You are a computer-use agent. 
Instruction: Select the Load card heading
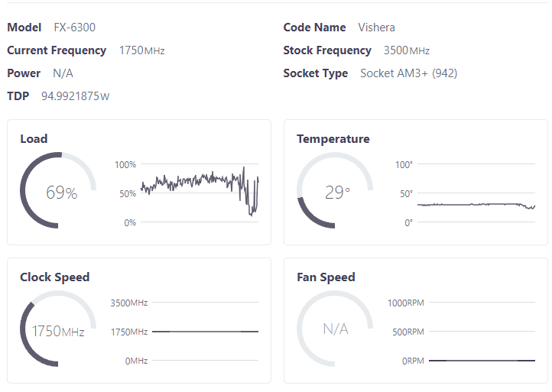34,139
